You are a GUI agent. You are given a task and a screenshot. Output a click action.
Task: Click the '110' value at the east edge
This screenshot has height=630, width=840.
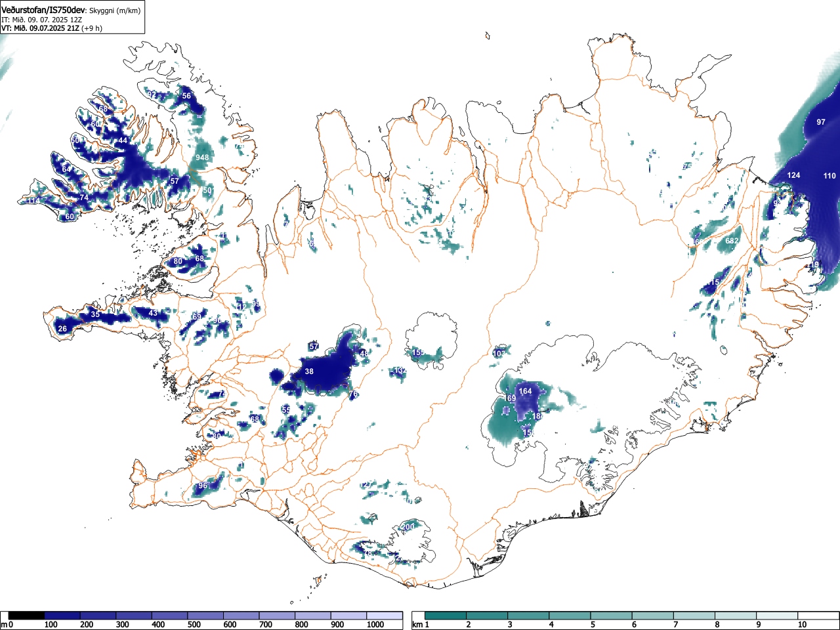(829, 176)
